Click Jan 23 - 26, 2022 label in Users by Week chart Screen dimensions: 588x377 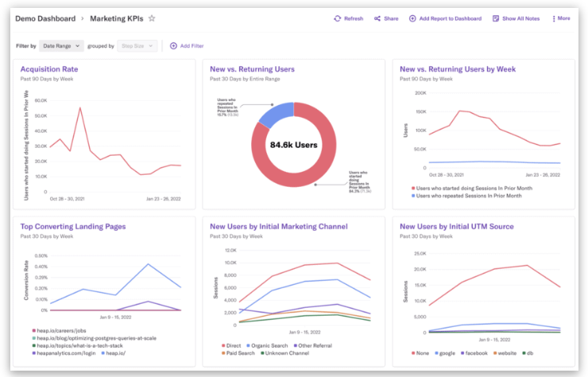(x=543, y=175)
